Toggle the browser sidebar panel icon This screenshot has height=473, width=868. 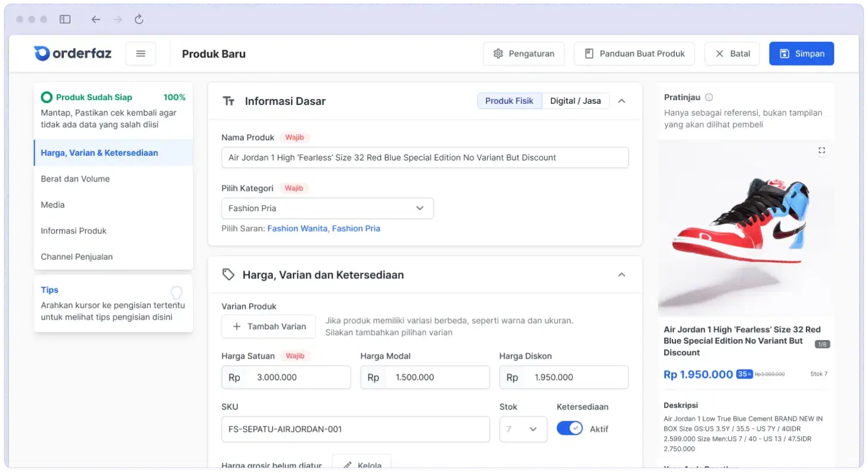click(65, 20)
